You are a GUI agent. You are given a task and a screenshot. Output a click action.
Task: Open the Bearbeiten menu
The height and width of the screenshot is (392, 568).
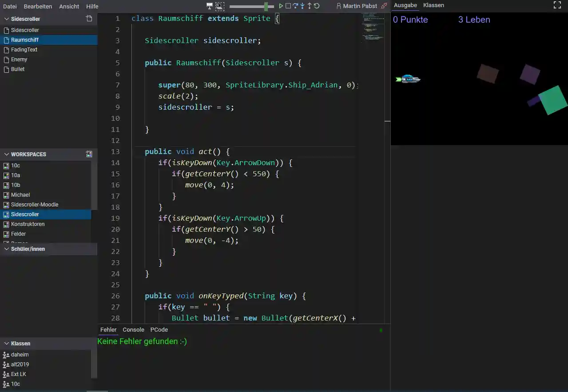point(38,6)
